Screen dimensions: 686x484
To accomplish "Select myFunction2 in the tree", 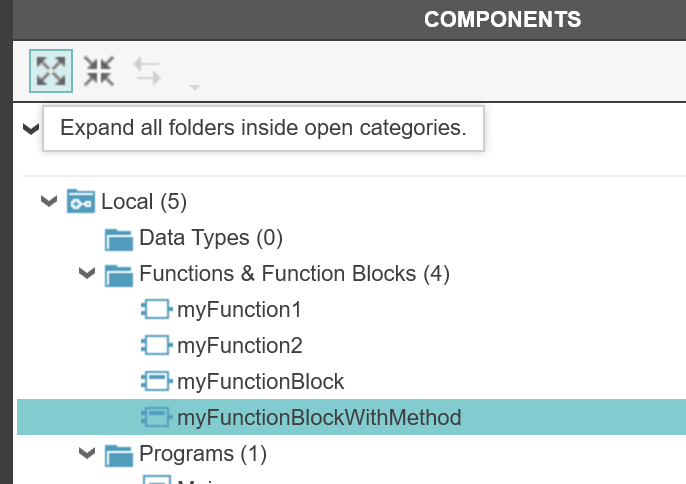I will [x=239, y=346].
